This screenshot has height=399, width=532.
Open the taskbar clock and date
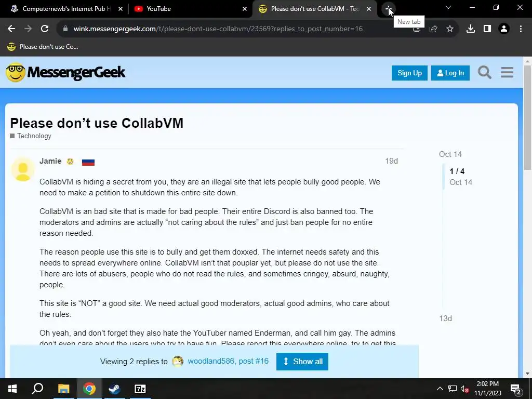[487, 389]
